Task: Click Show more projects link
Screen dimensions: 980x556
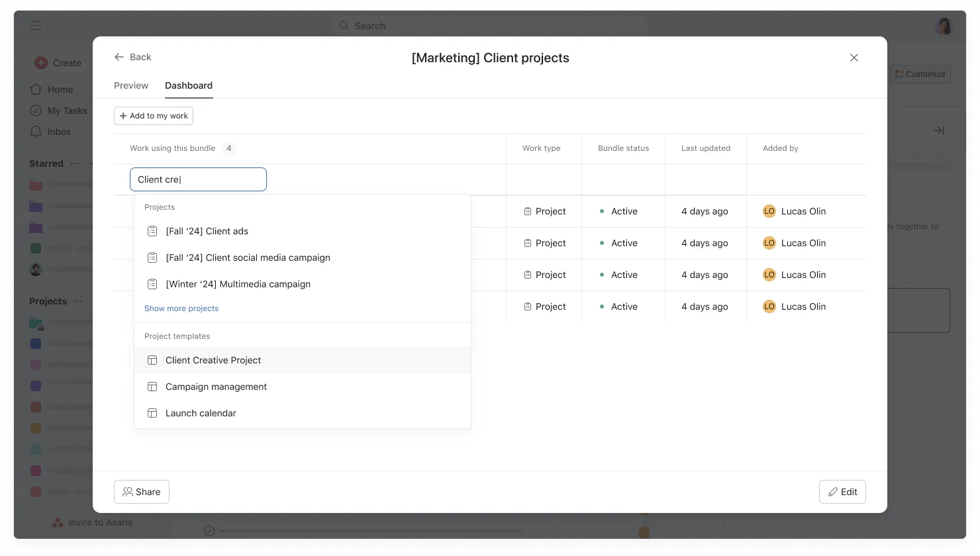Action: tap(181, 308)
